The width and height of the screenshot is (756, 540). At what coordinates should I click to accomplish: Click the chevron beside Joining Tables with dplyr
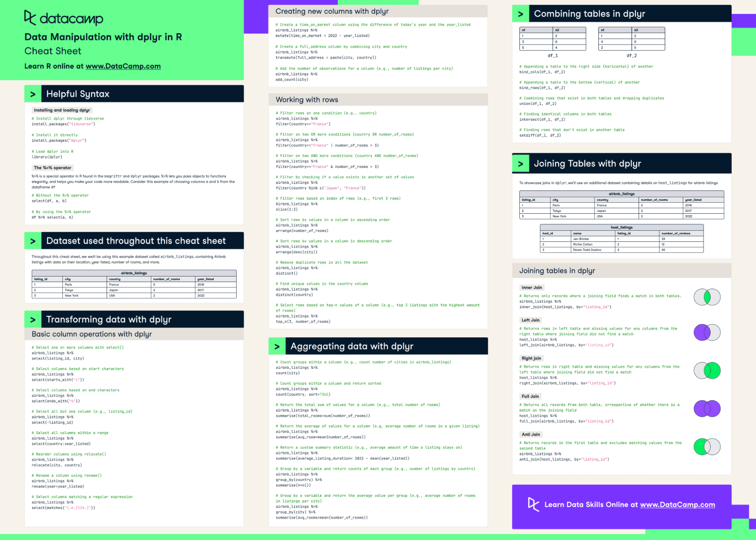tap(521, 163)
